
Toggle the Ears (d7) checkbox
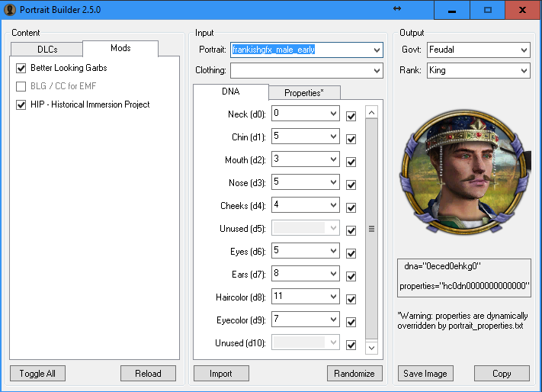[x=351, y=276]
